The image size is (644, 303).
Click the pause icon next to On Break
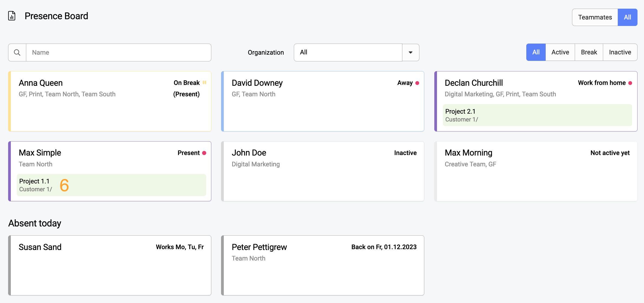coord(205,83)
